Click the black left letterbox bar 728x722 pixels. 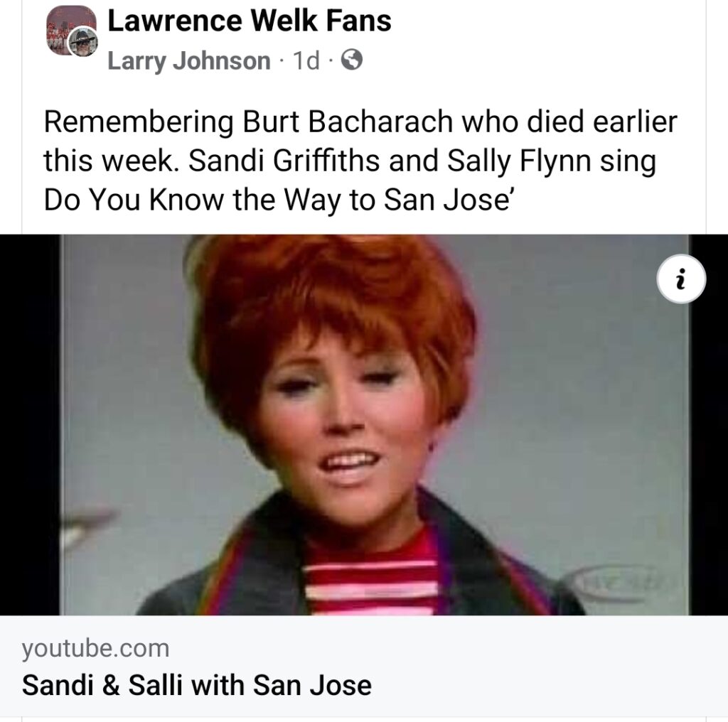point(30,424)
